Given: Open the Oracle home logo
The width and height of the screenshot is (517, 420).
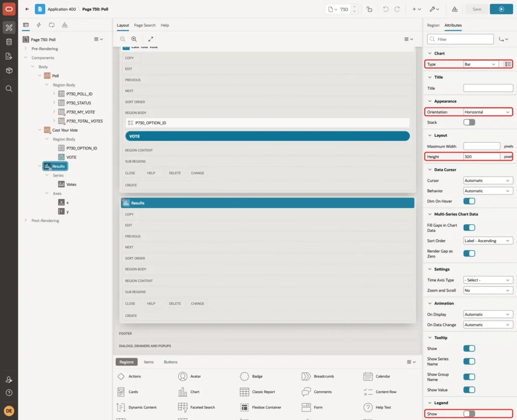Looking at the screenshot, I should click(x=9, y=9).
